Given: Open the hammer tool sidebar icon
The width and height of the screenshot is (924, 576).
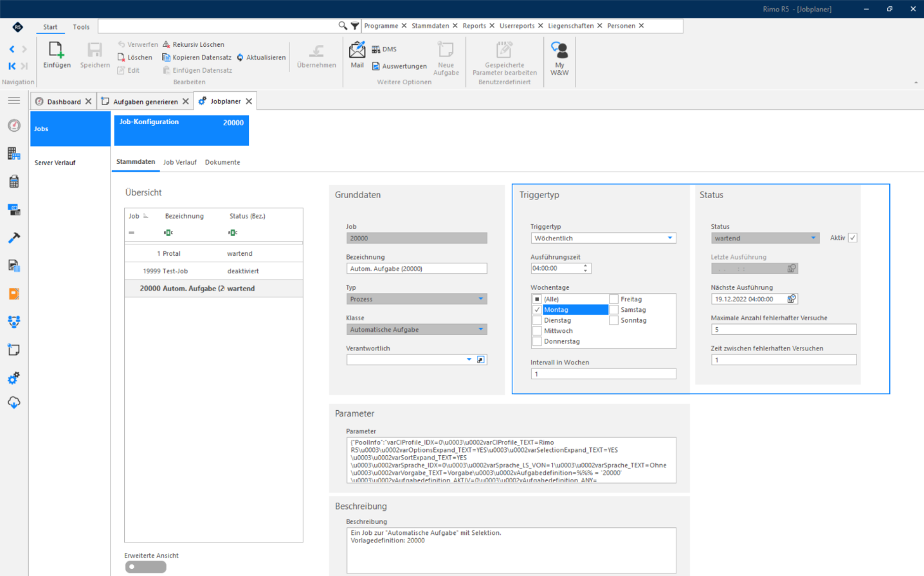Looking at the screenshot, I should point(14,237).
